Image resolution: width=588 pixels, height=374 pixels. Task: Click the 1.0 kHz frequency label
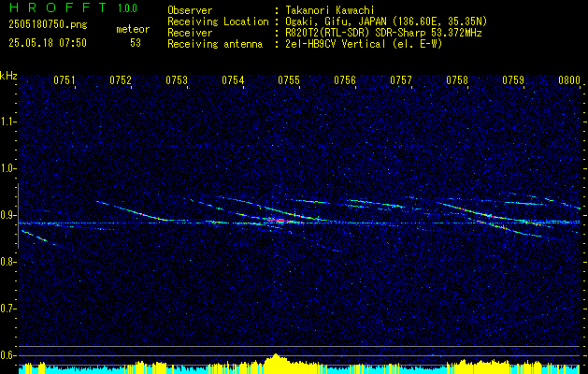coord(8,168)
